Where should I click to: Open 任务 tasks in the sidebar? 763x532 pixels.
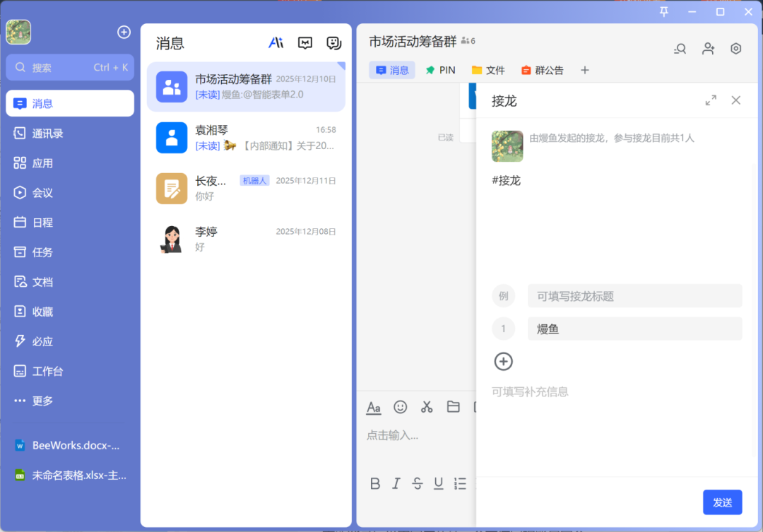click(70, 252)
